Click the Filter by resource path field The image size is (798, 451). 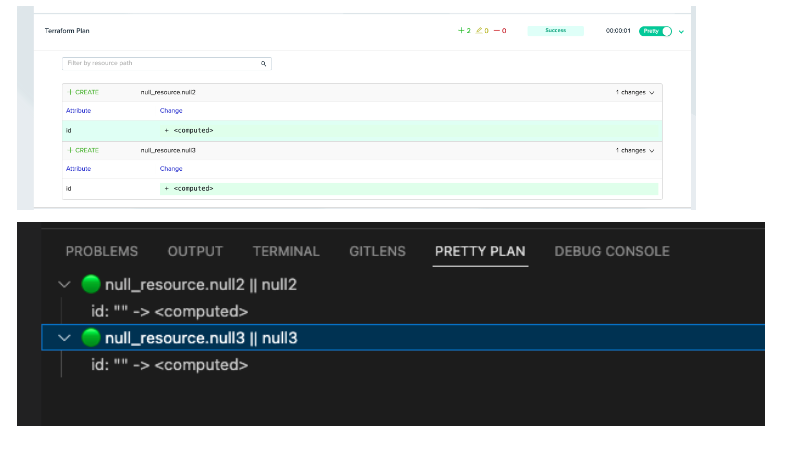pos(166,63)
